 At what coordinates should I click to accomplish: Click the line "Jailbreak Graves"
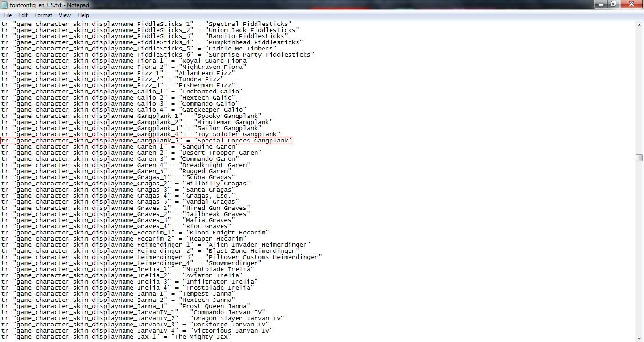pyautogui.click(x=126, y=214)
